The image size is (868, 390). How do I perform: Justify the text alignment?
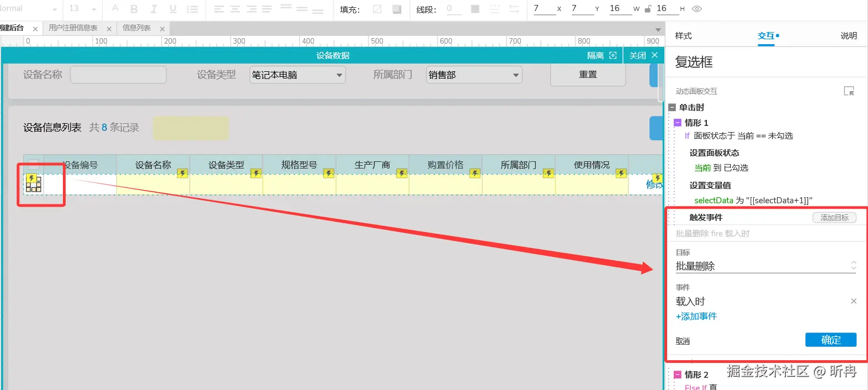(267, 9)
